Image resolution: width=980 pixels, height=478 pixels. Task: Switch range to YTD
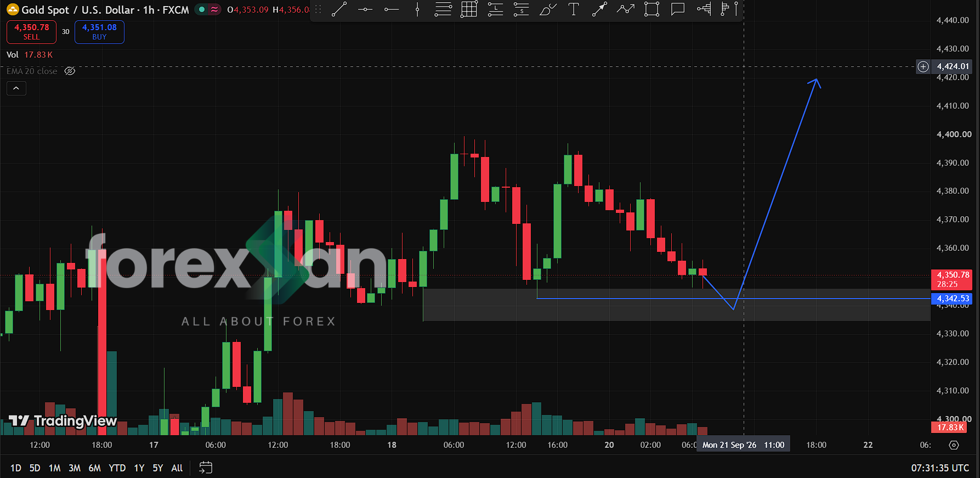[x=117, y=468]
